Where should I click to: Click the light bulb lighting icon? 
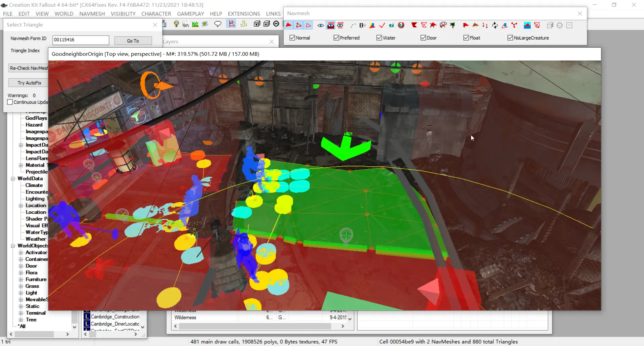176,24
